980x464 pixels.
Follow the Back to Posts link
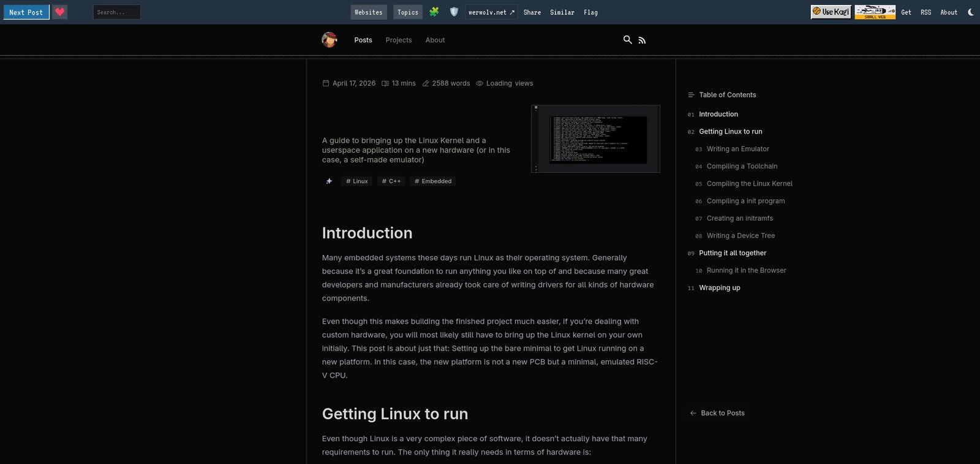click(x=722, y=413)
